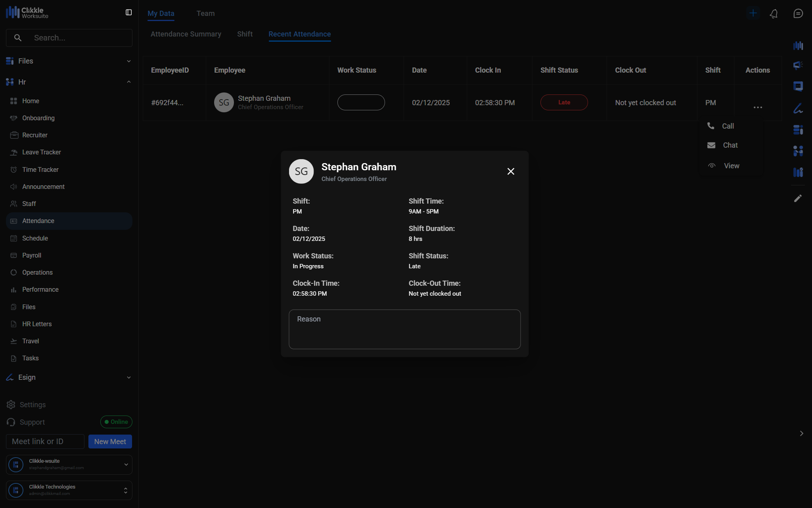Collapse the sidebar panel icon
812x508 pixels.
(x=128, y=13)
